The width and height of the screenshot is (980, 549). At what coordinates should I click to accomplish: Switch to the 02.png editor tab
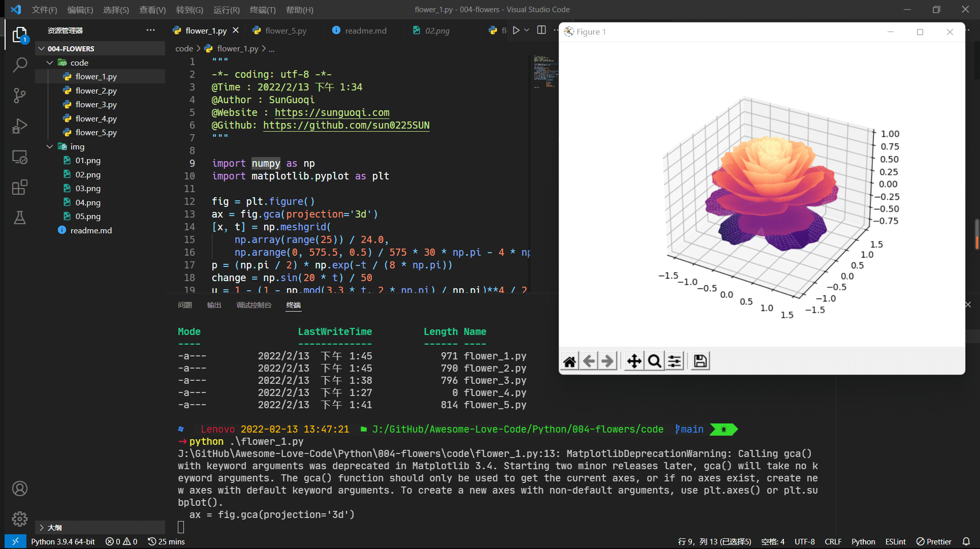pyautogui.click(x=437, y=30)
